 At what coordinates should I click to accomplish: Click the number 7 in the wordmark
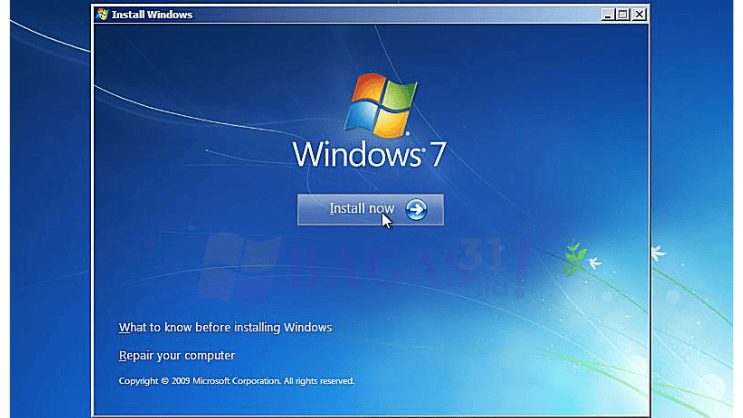436,155
